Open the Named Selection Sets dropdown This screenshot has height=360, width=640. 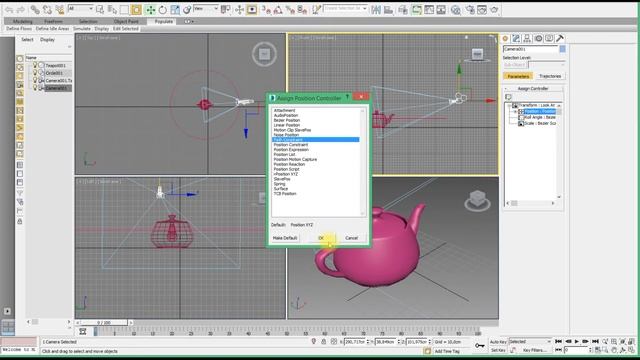[345, 8]
